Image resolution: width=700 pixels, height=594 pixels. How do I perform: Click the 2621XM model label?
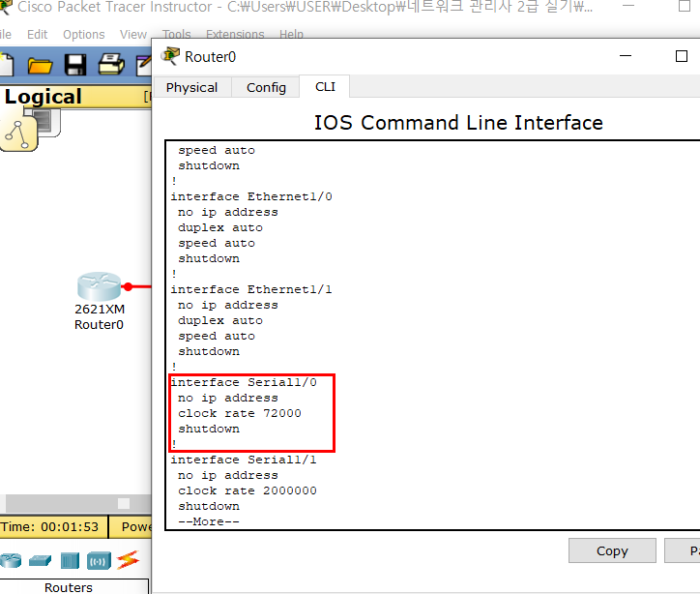[100, 309]
